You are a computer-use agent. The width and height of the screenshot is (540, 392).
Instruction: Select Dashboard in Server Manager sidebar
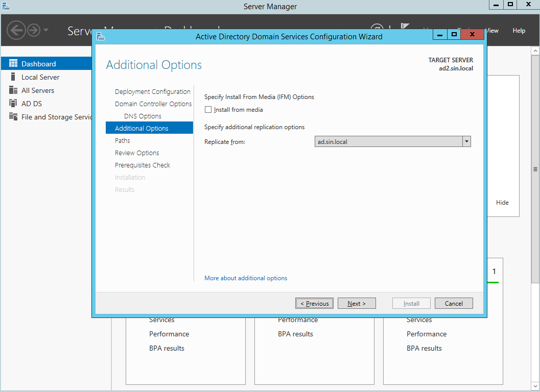[x=46, y=64]
